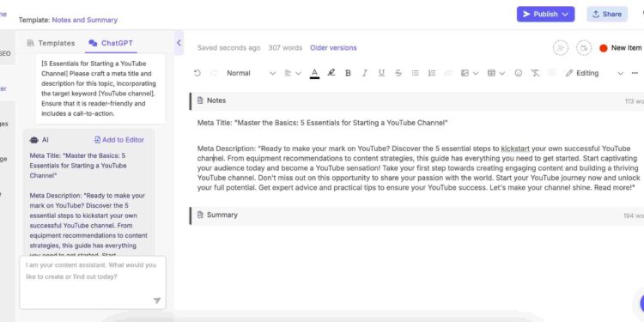Viewport: 644px width, 322px height.
Task: Clear text formatting
Action: (x=535, y=73)
